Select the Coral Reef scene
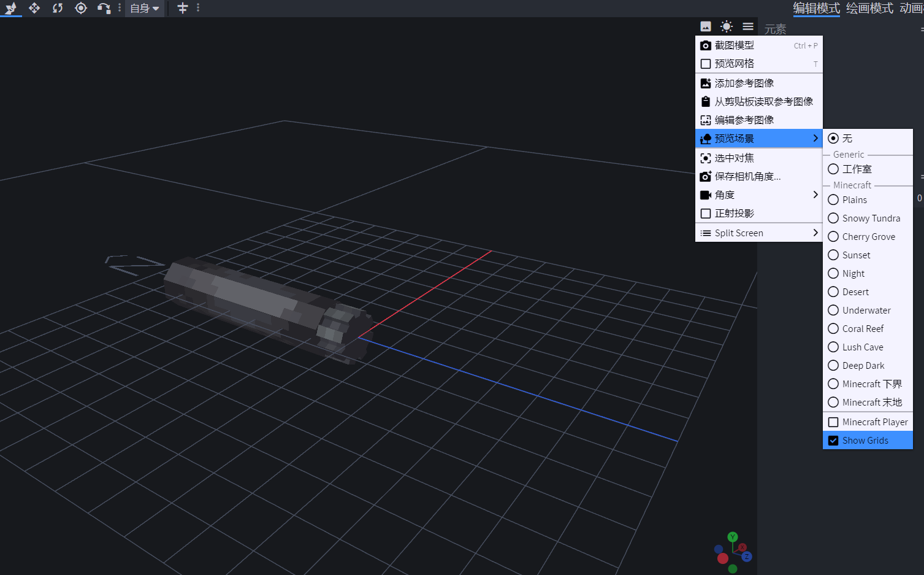This screenshot has width=924, height=575. pyautogui.click(x=868, y=328)
